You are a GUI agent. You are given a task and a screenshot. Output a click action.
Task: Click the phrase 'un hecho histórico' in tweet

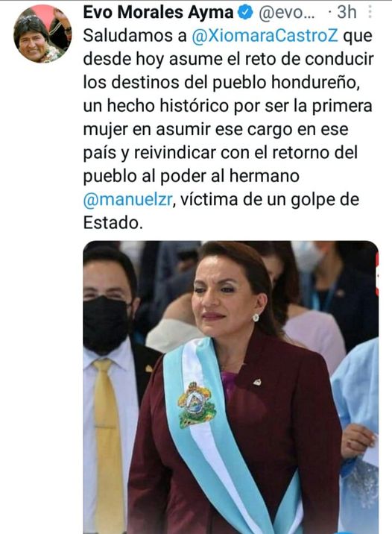(157, 106)
